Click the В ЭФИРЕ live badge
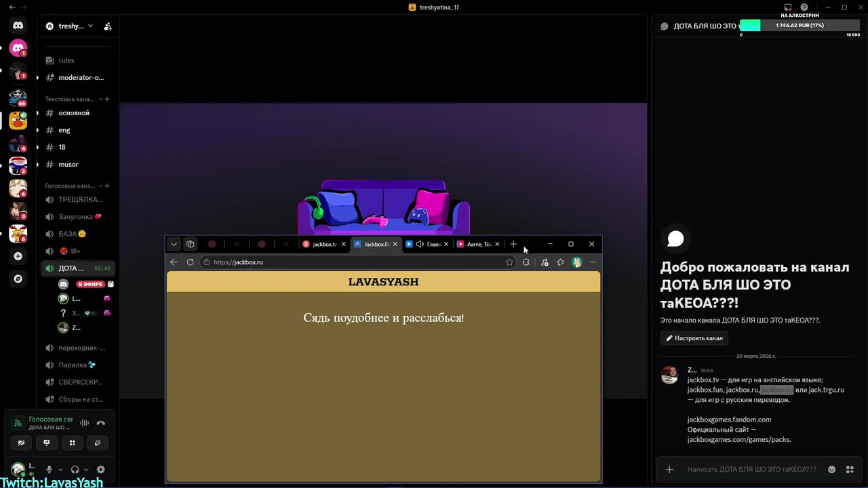This screenshot has width=868, height=488. tap(90, 285)
